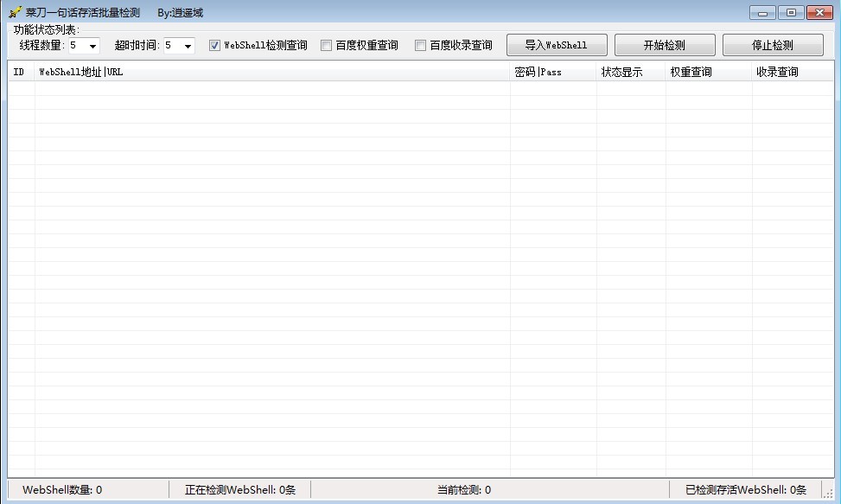The image size is (841, 504).
Task: Maximize the window
Action: click(791, 12)
